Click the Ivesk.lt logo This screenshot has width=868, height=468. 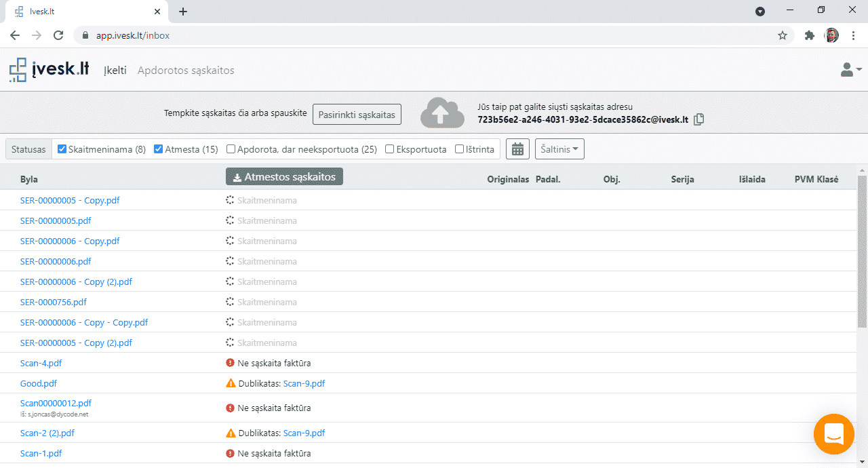50,70
